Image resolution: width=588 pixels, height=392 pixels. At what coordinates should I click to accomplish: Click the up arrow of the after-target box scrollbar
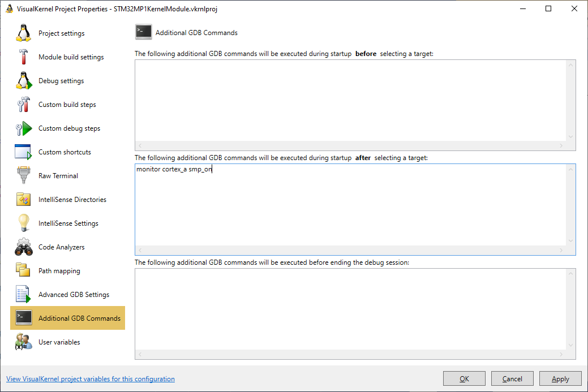(x=570, y=169)
